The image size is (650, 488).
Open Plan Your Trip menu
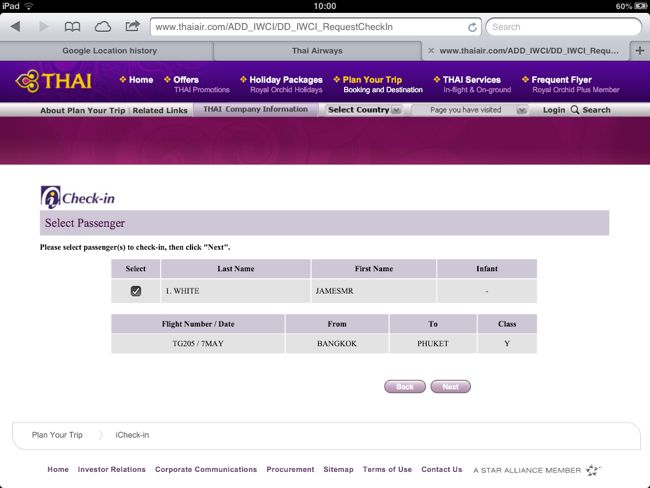[x=378, y=84]
